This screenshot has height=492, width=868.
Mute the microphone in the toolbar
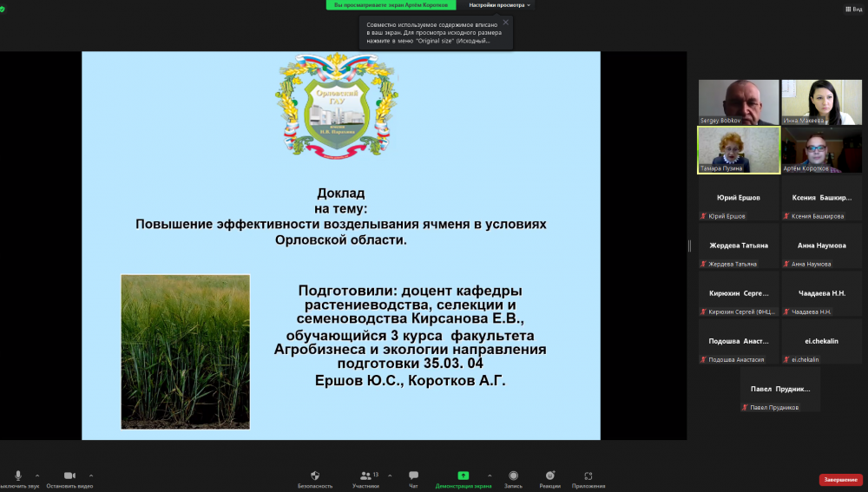pyautogui.click(x=17, y=476)
